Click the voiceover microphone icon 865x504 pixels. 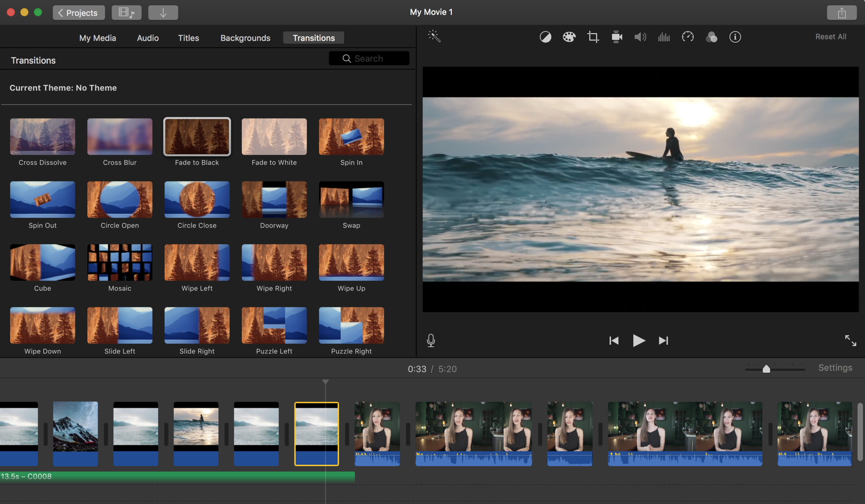tap(431, 340)
